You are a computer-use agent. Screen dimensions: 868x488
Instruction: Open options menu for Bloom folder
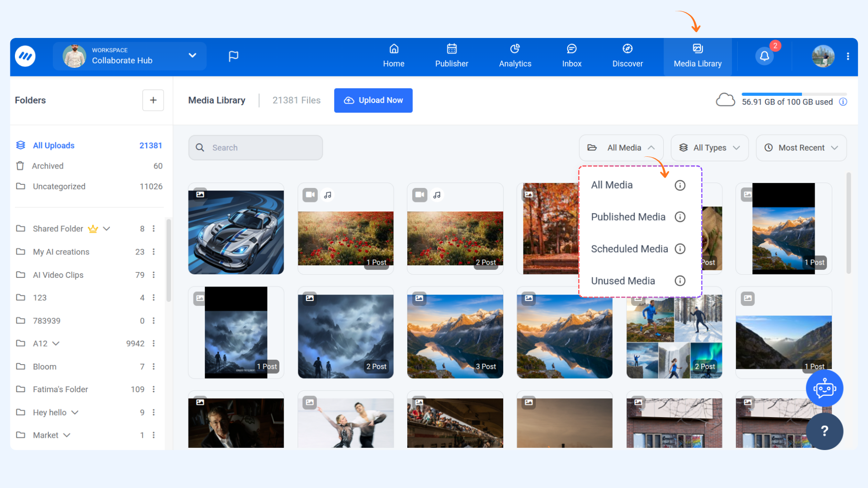154,366
